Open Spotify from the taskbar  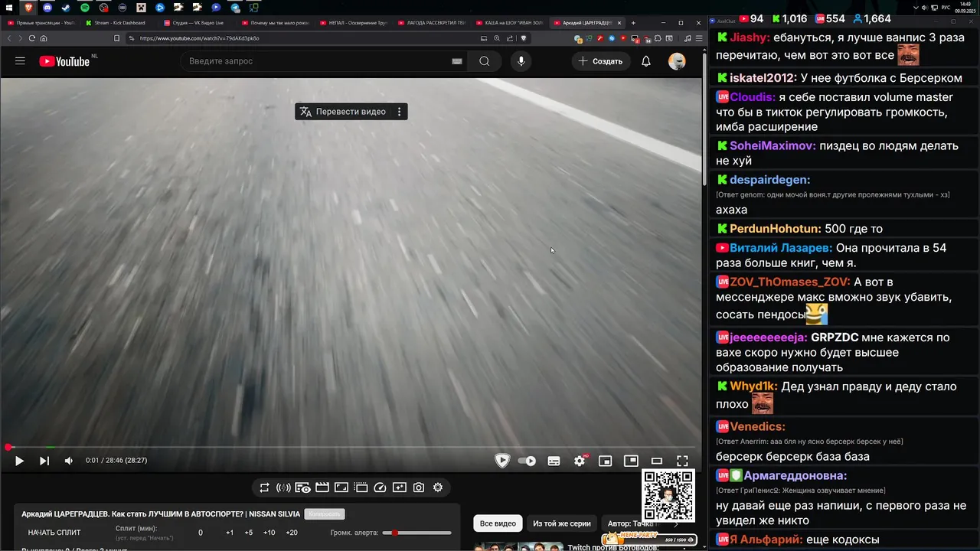85,8
